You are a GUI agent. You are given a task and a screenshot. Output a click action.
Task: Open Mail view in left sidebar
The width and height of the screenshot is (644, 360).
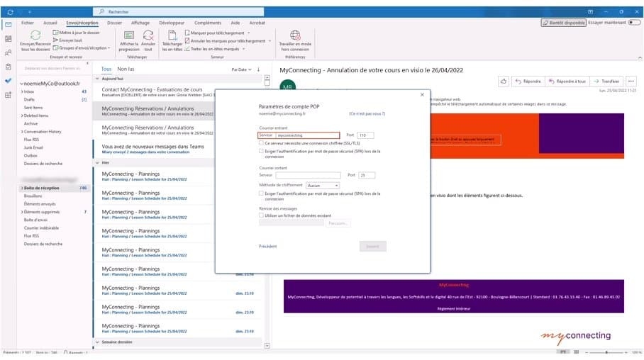pyautogui.click(x=9, y=25)
